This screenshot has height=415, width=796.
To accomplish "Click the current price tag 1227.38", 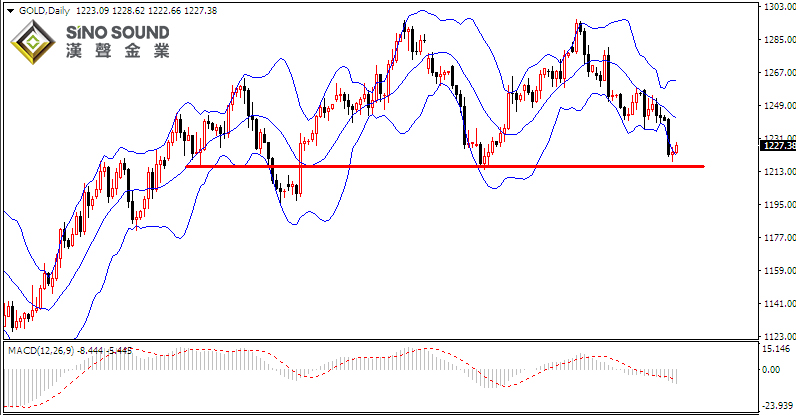I will 777,146.
